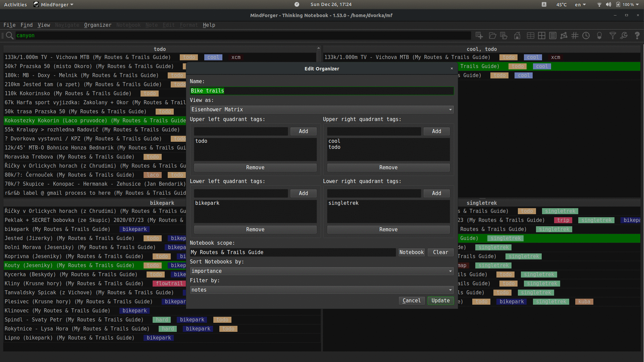Open the wrench preferences icon
The height and width of the screenshot is (362, 644).
(624, 36)
